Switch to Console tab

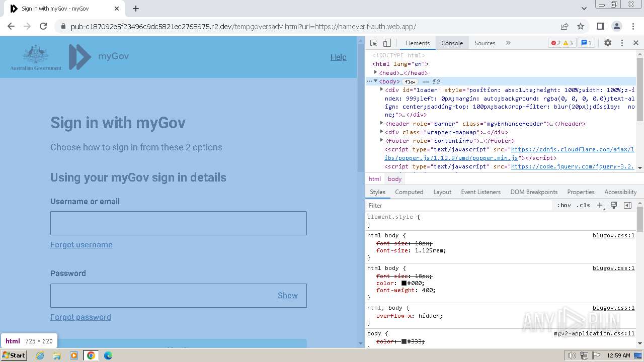pos(452,43)
